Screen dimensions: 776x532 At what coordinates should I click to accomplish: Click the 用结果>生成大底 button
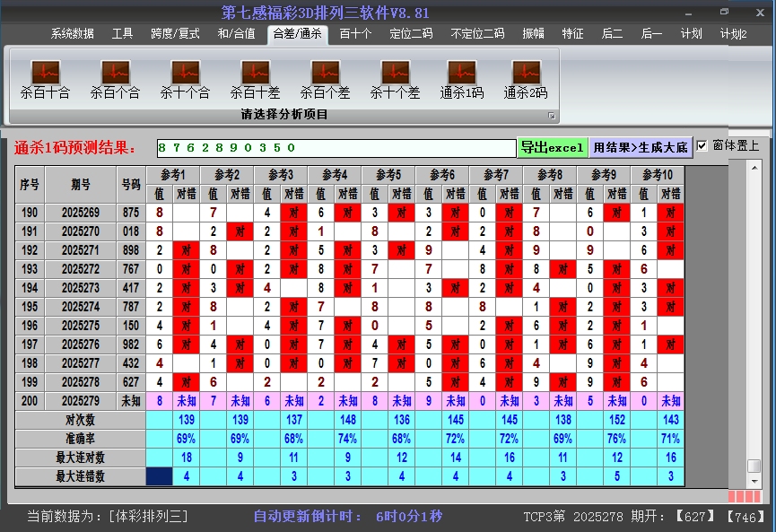tap(641, 147)
